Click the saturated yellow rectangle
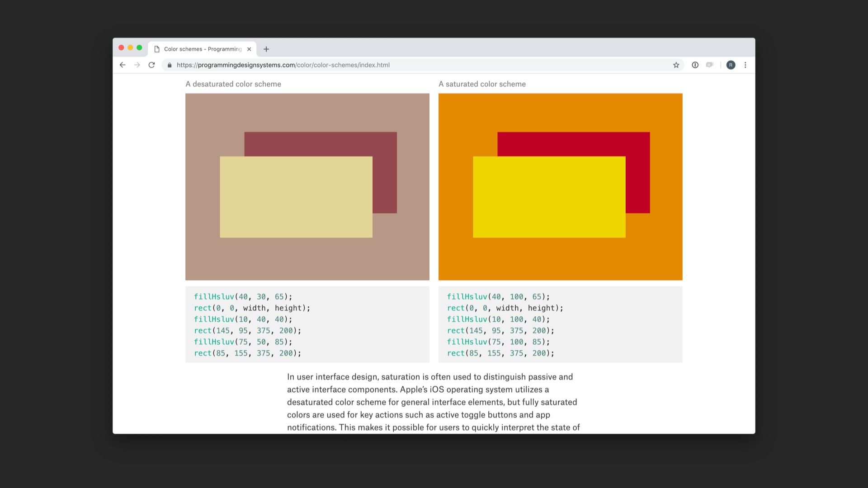 (x=549, y=197)
